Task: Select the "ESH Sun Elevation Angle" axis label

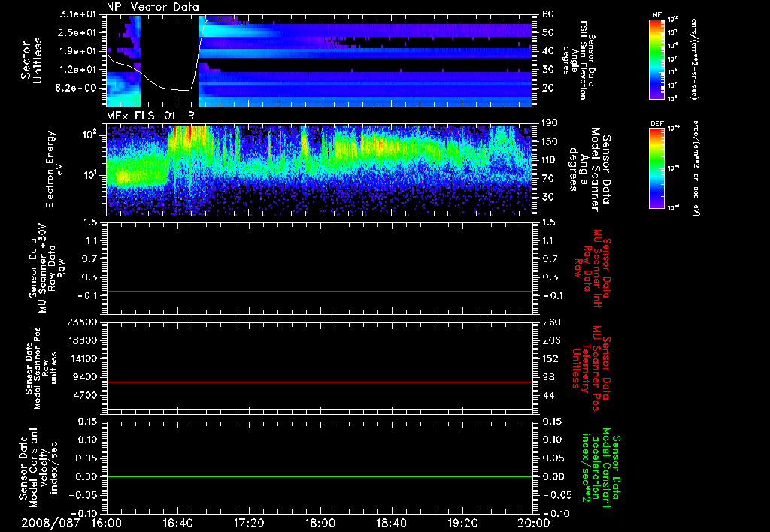Action: 578,60
